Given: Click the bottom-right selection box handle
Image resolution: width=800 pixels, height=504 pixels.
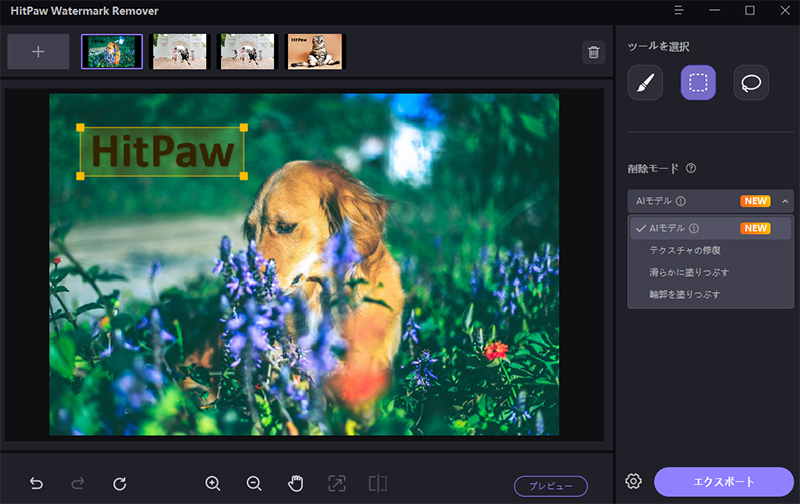Looking at the screenshot, I should point(244,176).
